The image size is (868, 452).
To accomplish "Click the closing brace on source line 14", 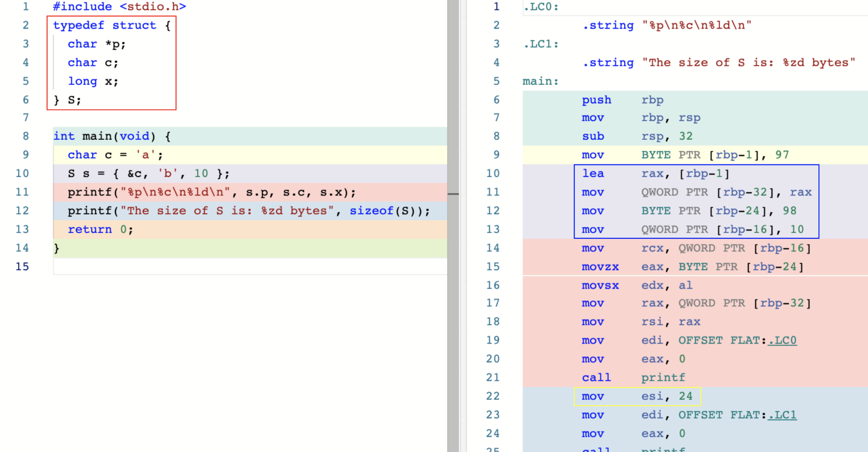I will coord(57,248).
